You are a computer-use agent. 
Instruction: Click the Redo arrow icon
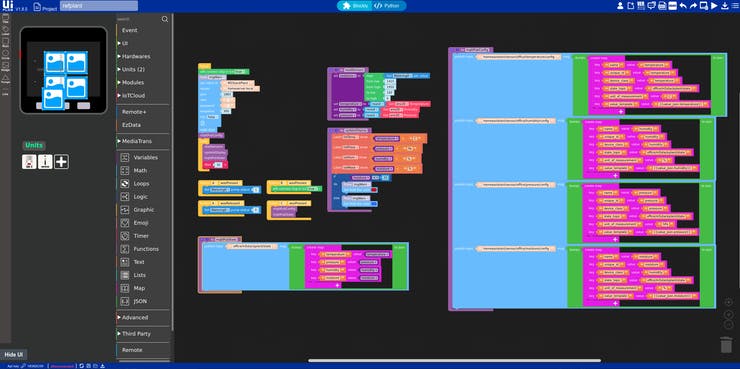point(693,6)
